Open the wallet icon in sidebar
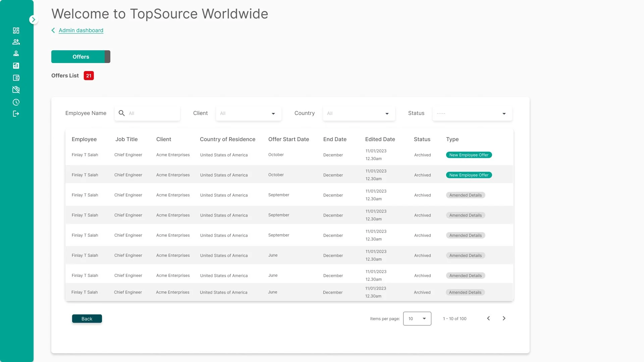The width and height of the screenshot is (644, 362). tap(16, 78)
